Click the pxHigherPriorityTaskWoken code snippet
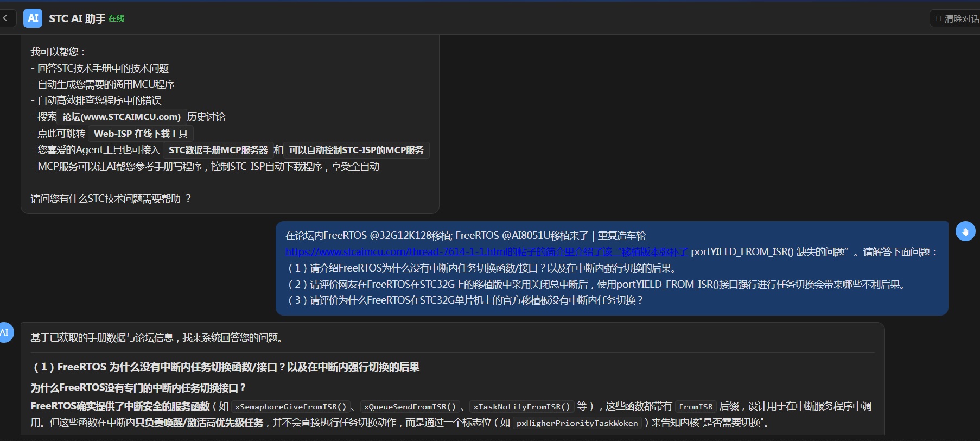 [x=577, y=423]
